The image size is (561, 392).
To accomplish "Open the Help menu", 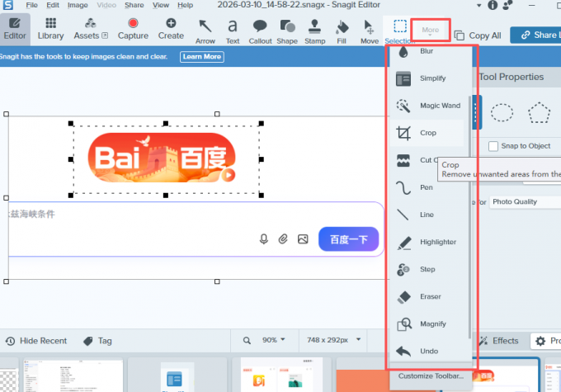I will pyautogui.click(x=185, y=5).
